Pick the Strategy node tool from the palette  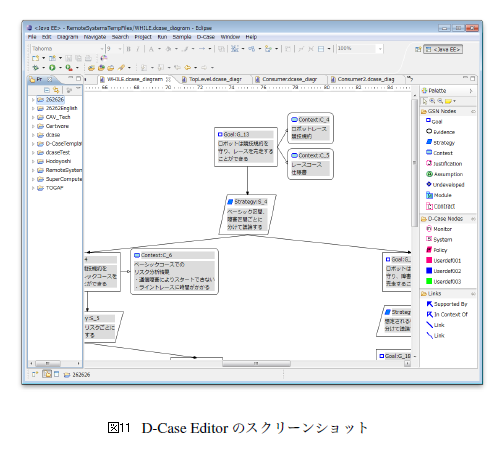click(x=440, y=142)
